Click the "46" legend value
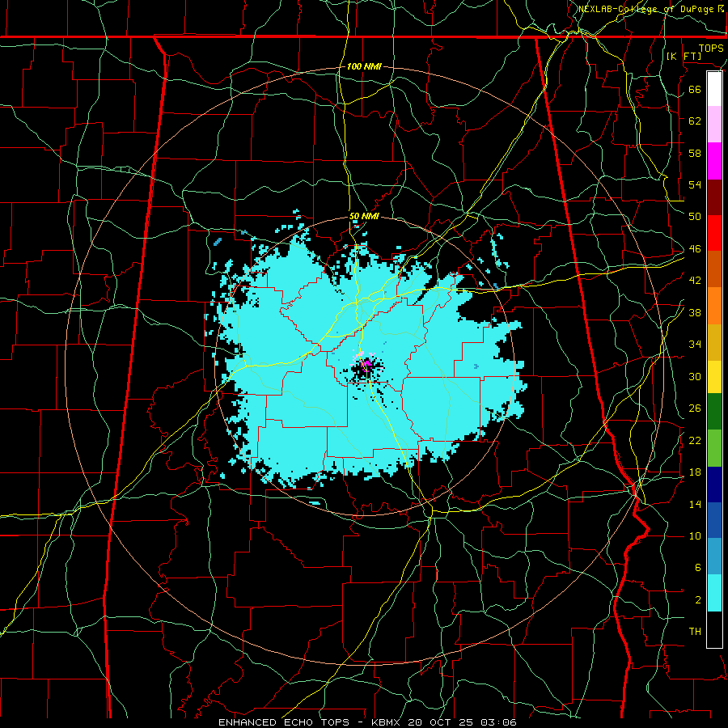 695,249
